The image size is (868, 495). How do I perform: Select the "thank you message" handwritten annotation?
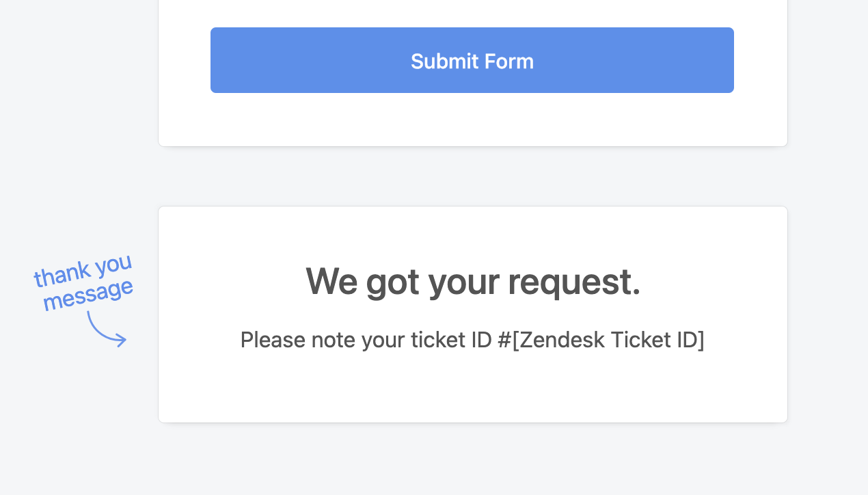[x=83, y=282]
